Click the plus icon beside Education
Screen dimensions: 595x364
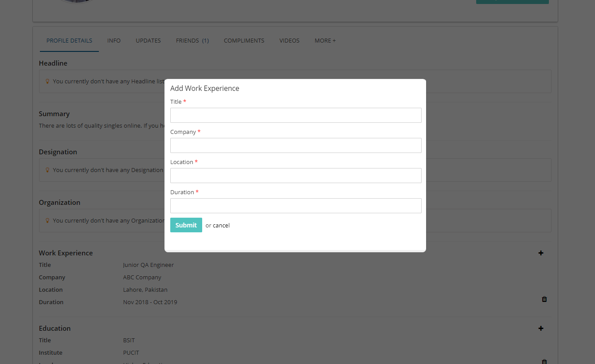tap(540, 329)
